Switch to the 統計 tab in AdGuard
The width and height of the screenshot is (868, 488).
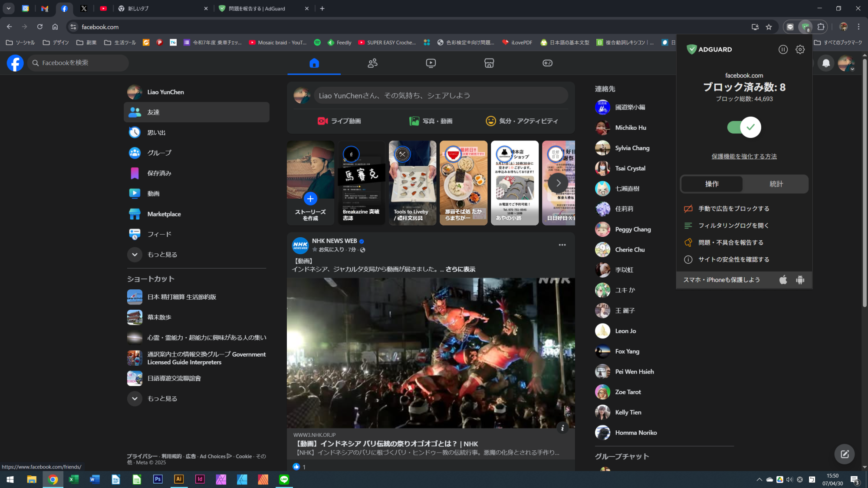click(x=776, y=184)
